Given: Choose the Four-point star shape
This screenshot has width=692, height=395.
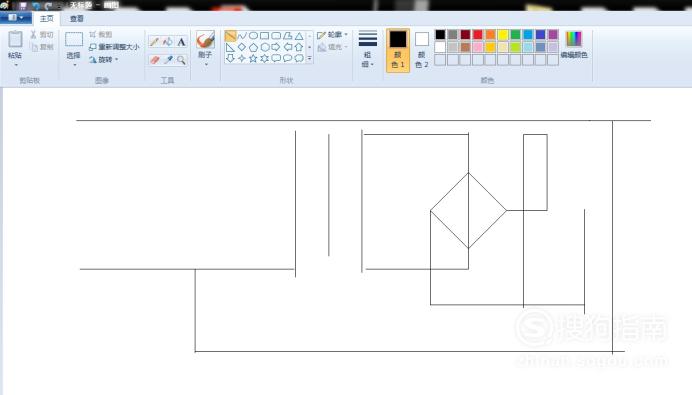Looking at the screenshot, I should click(242, 58).
